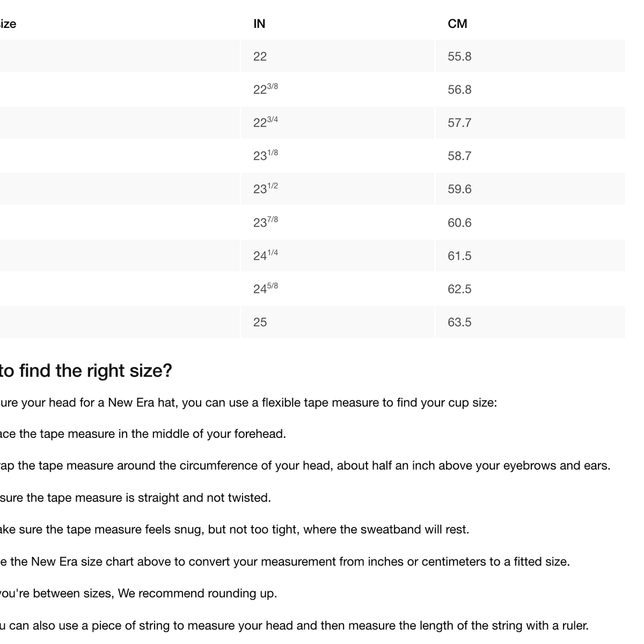Select the 24 1/4 inch cell

click(337, 255)
